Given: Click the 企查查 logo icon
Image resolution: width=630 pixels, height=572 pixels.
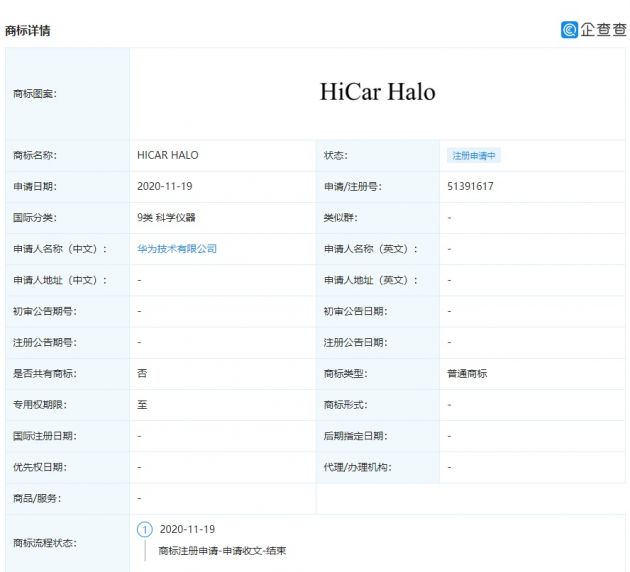Looking at the screenshot, I should (x=569, y=30).
